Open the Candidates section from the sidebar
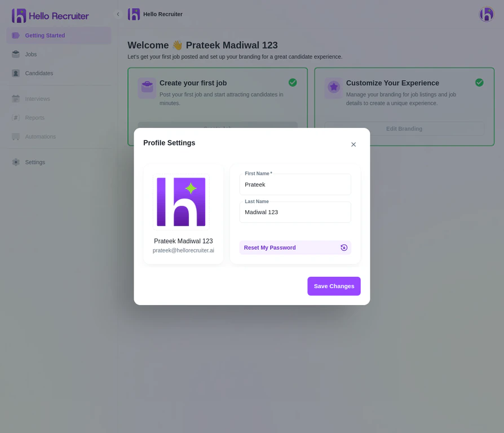Screen dimensions: 504x433 tap(38, 73)
